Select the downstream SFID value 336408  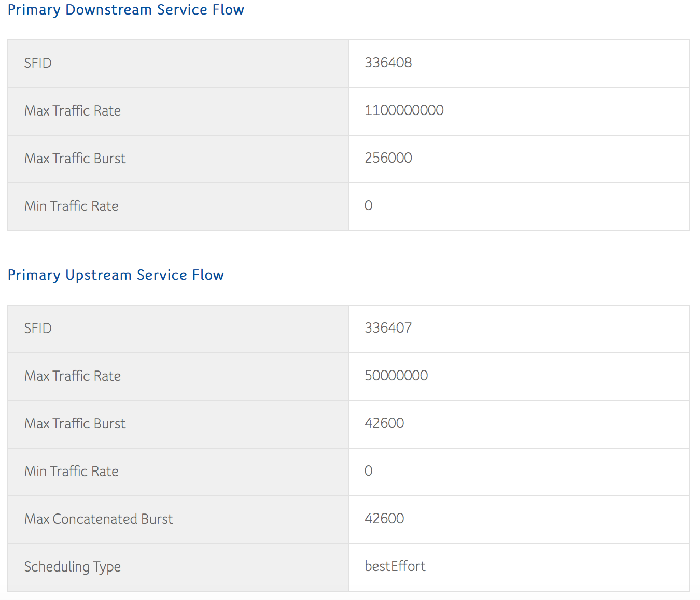click(388, 63)
